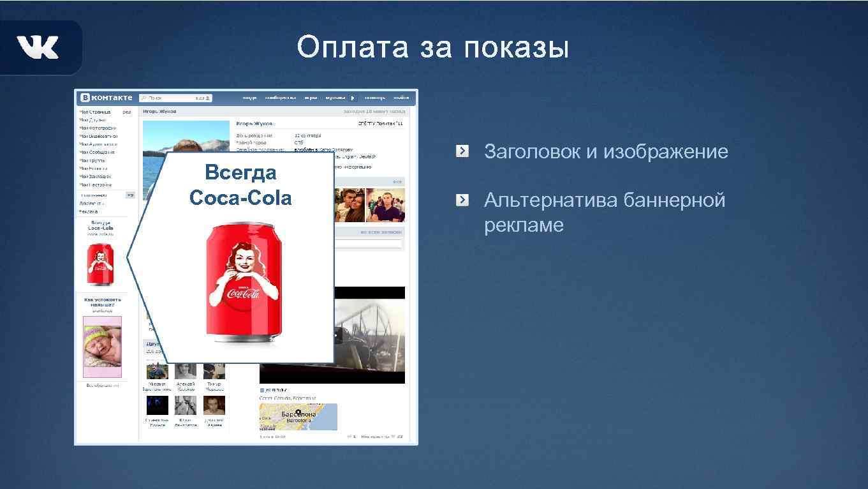Open Мои Фотографии in the left menu
The height and width of the screenshot is (489, 868).
click(x=98, y=128)
